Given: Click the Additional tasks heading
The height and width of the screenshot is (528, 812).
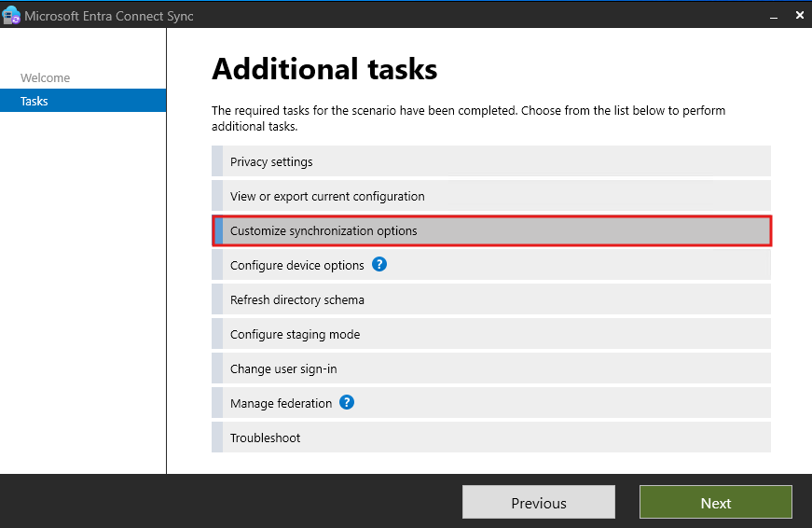Looking at the screenshot, I should coord(324,69).
